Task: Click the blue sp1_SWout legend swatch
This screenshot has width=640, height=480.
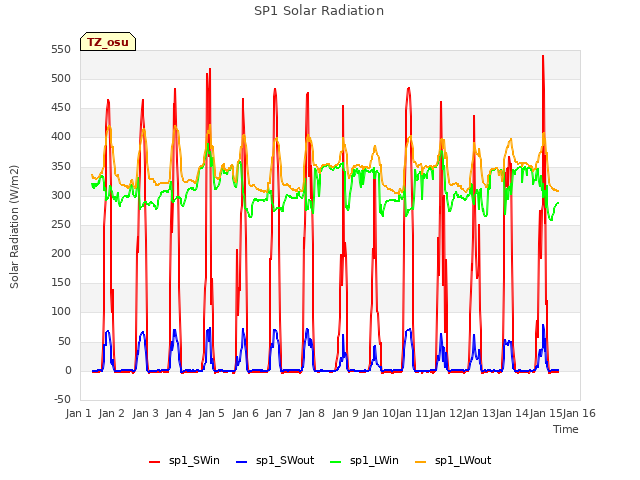Action: 242,462
